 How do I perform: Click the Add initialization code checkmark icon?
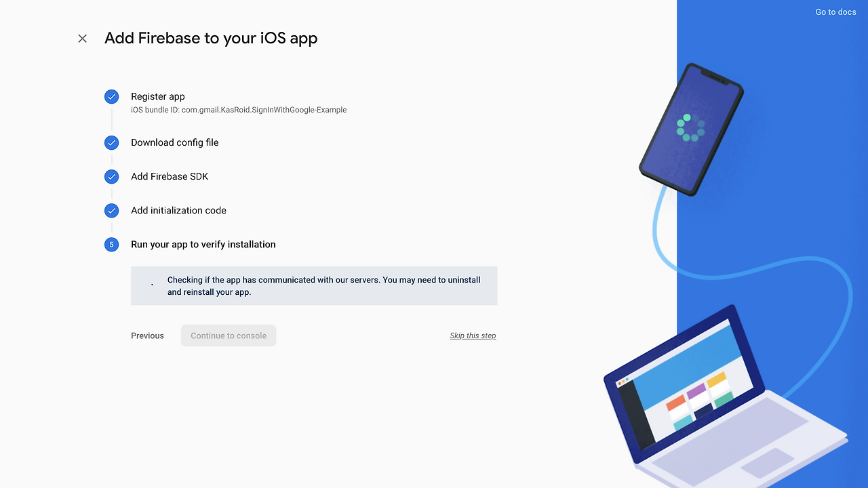112,211
